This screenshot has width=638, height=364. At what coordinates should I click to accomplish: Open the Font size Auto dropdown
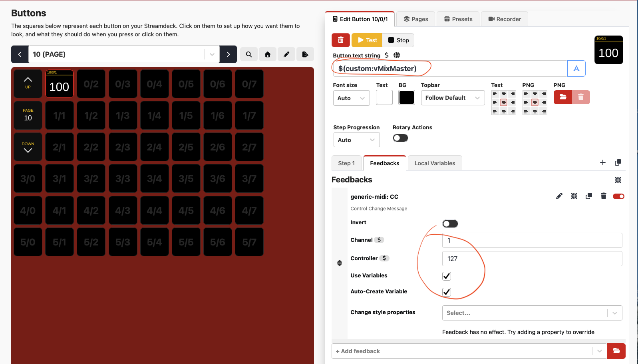(351, 98)
